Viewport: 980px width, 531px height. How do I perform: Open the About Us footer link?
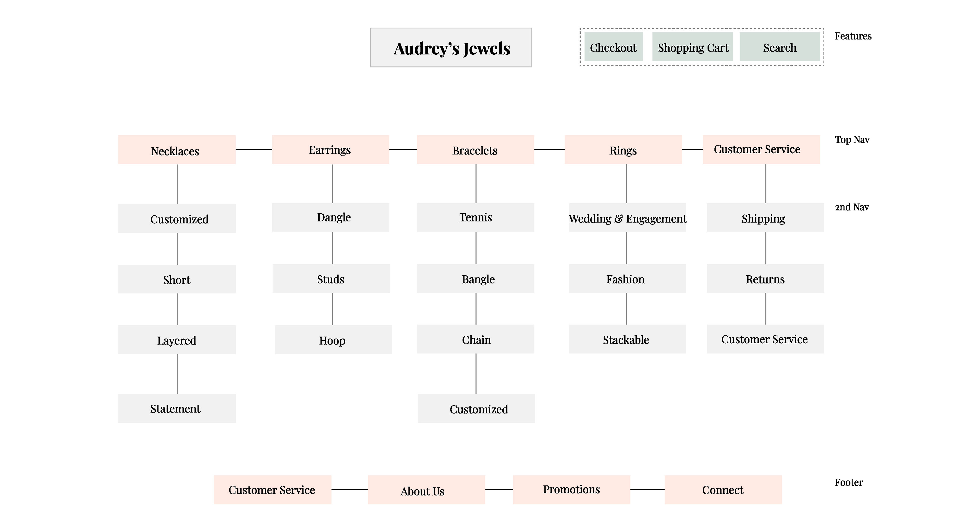(x=426, y=490)
